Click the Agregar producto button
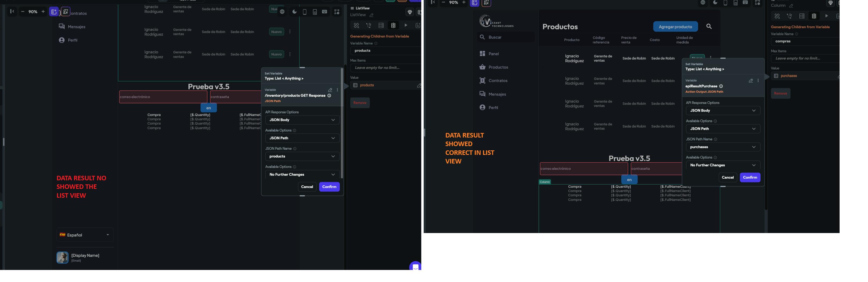Screen dimensions: 868x282 click(x=675, y=26)
